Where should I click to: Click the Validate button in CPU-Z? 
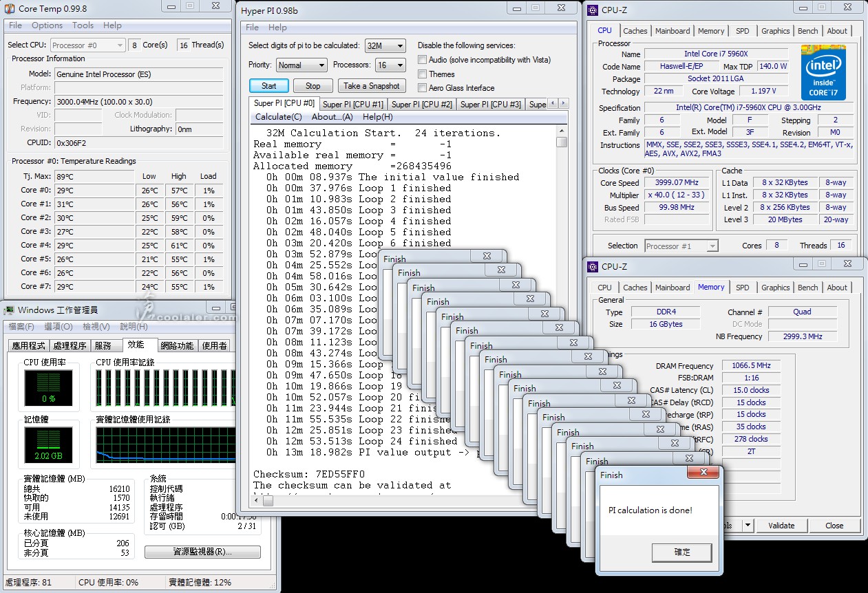[781, 526]
